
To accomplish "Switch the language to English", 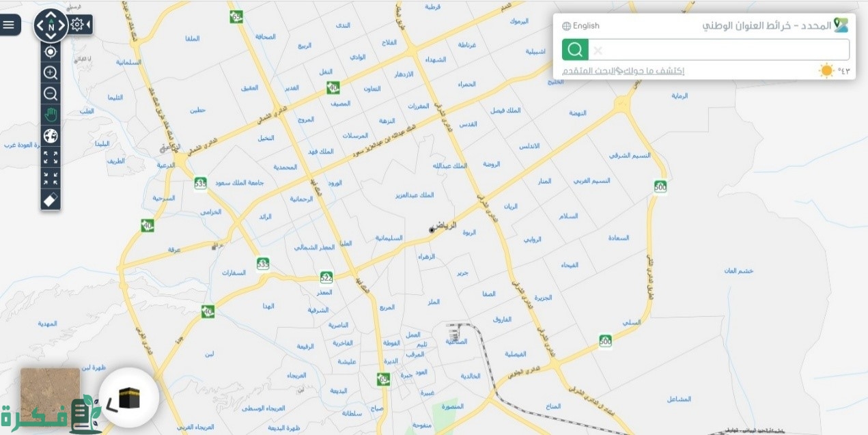I will pyautogui.click(x=581, y=26).
